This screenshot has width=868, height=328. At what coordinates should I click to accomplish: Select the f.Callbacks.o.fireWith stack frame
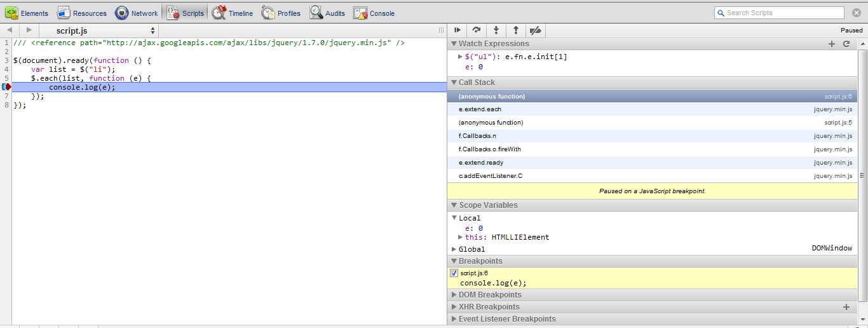tap(653, 149)
